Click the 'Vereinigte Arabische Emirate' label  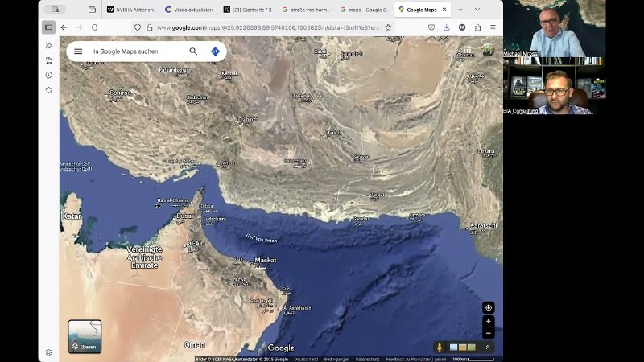tap(145, 257)
